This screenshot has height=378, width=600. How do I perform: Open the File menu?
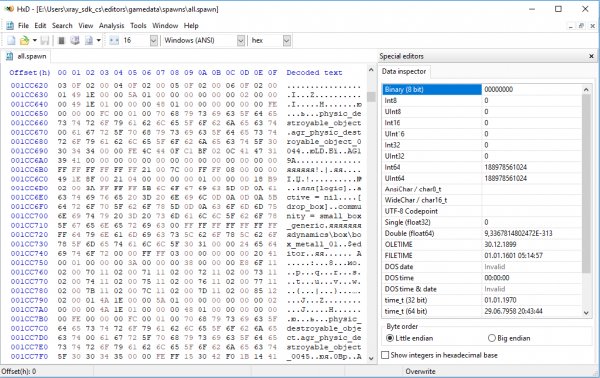click(x=23, y=26)
